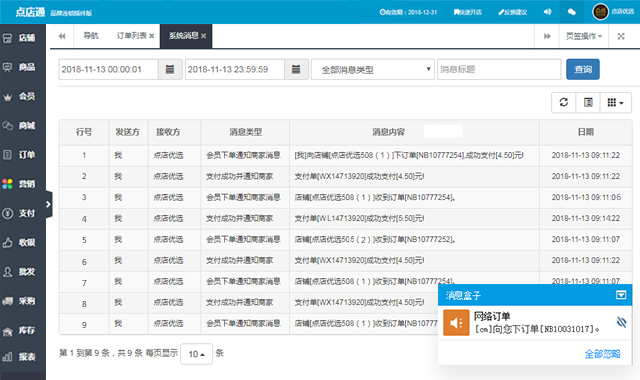Click 有效期 2018-12-31 in header
Viewport: 640px width, 380px height.
coord(408,12)
